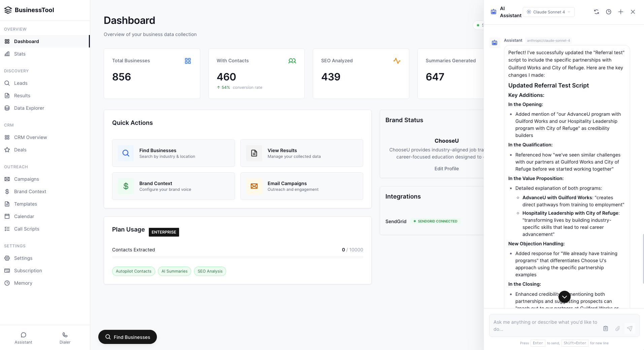Screen dimensions: 644x350
Task: Select the Data Explorer sidebar item
Action: [x=29, y=108]
